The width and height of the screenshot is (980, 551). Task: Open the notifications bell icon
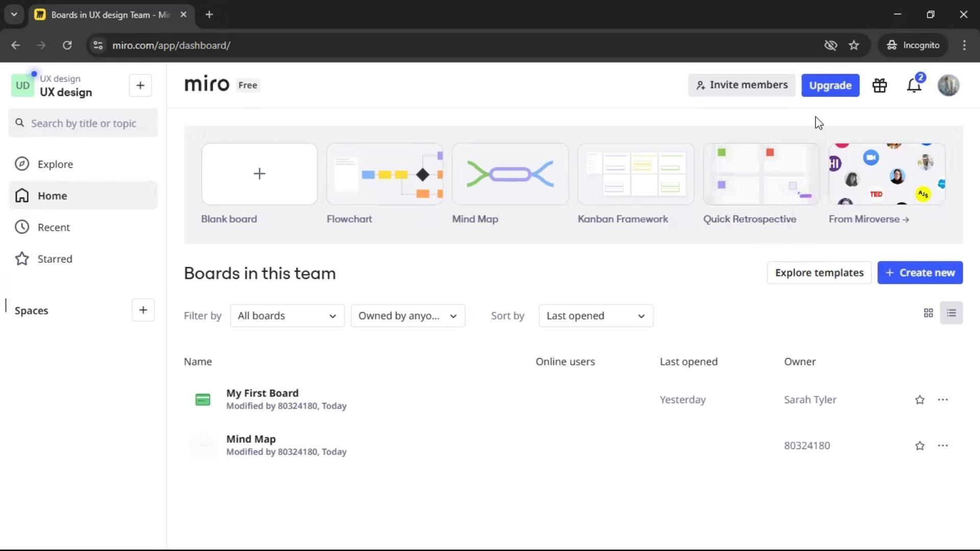tap(914, 86)
